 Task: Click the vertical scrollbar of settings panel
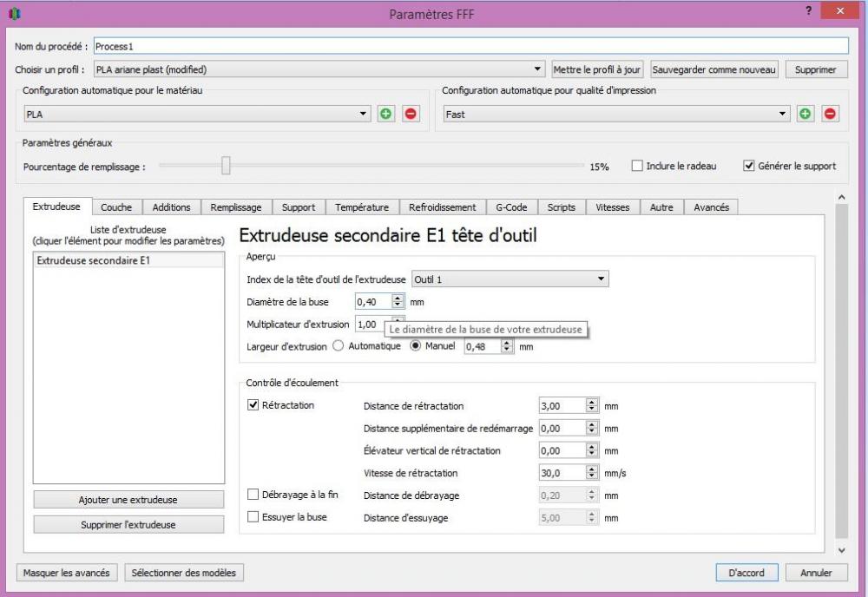click(x=841, y=371)
